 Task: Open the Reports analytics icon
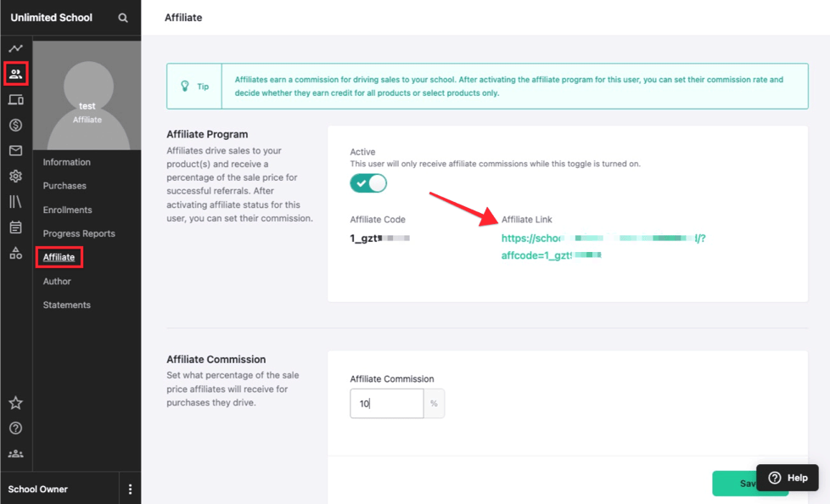[x=15, y=48]
